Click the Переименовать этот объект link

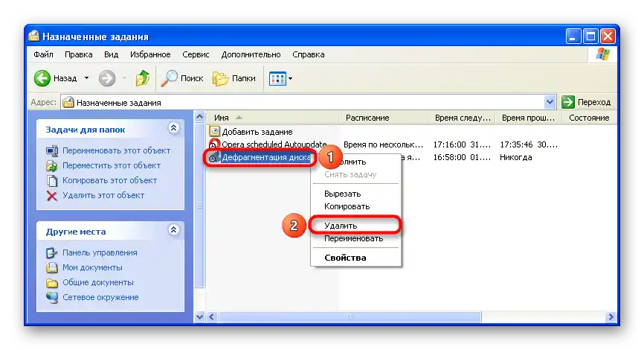pyautogui.click(x=116, y=150)
